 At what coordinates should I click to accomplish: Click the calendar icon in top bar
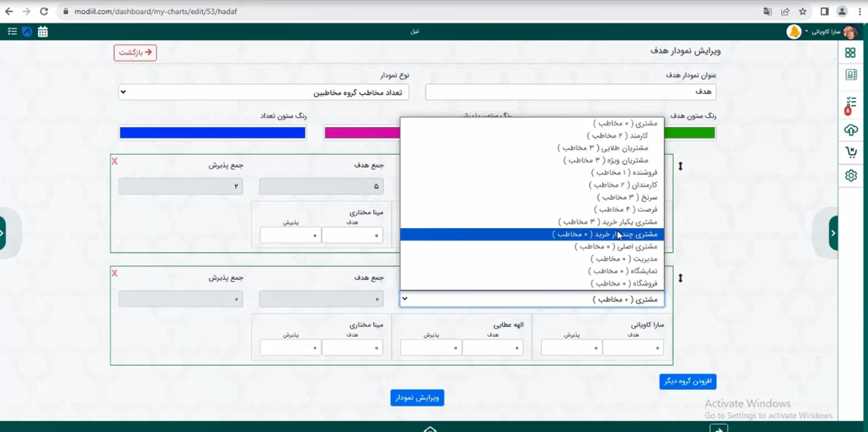pos(43,32)
